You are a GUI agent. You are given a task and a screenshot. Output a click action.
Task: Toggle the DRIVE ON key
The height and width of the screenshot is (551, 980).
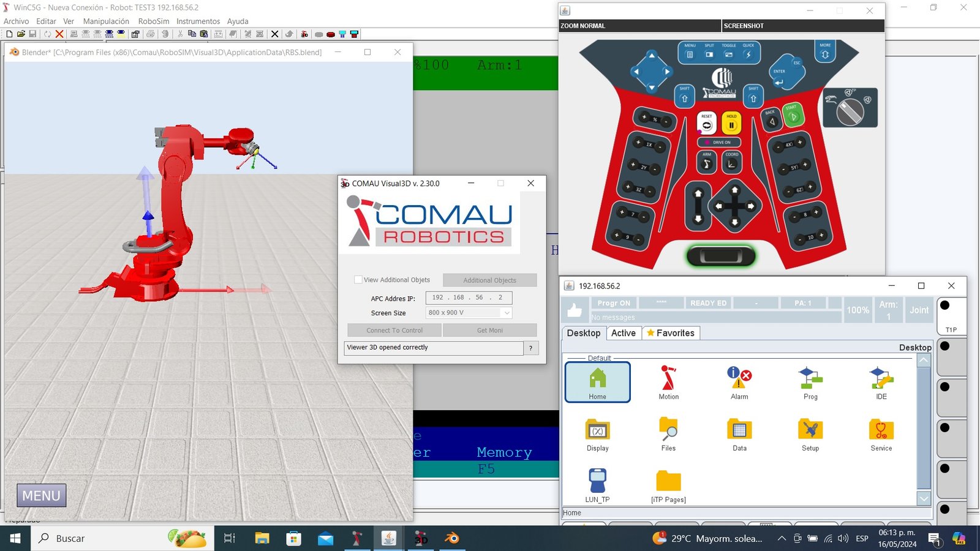(x=719, y=142)
